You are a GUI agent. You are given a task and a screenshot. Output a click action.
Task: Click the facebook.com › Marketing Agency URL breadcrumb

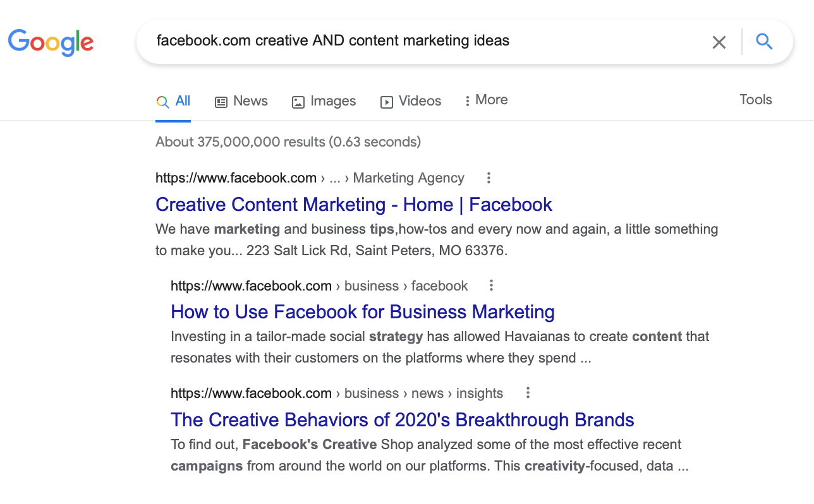[310, 178]
